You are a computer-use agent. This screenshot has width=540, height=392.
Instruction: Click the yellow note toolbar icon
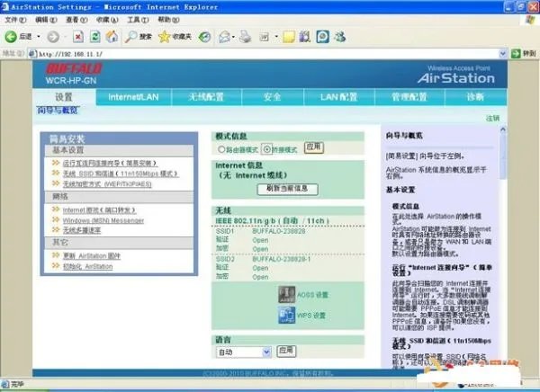pyautogui.click(x=289, y=37)
